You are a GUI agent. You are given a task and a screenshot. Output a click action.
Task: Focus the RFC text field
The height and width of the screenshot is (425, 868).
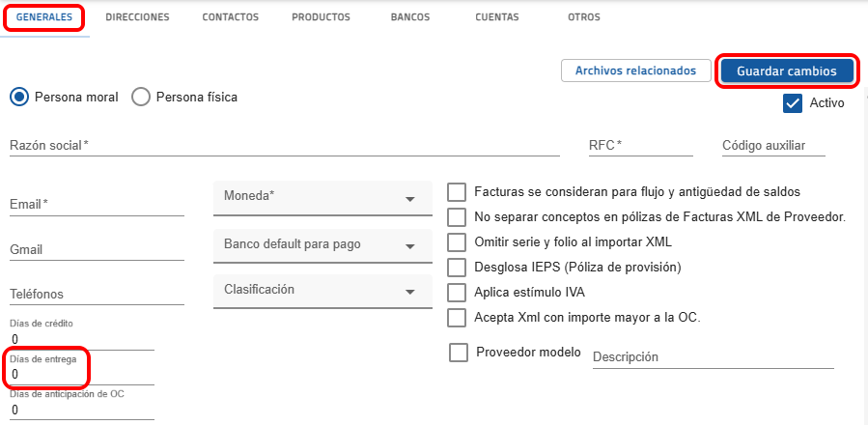[641, 146]
